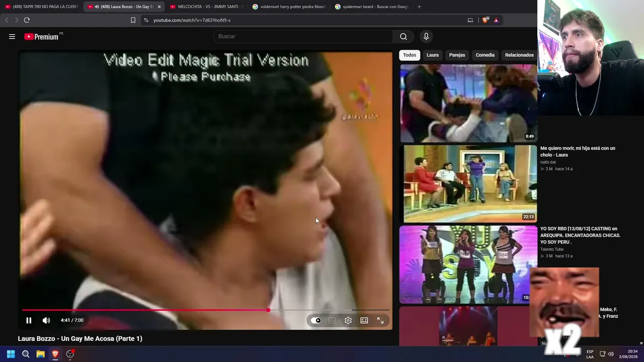The width and height of the screenshot is (644, 362).
Task: Open Windows taskbar search
Action: (x=26, y=354)
